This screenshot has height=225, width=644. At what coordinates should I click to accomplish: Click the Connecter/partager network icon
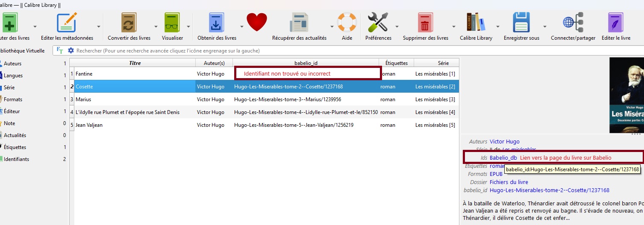pos(573,22)
